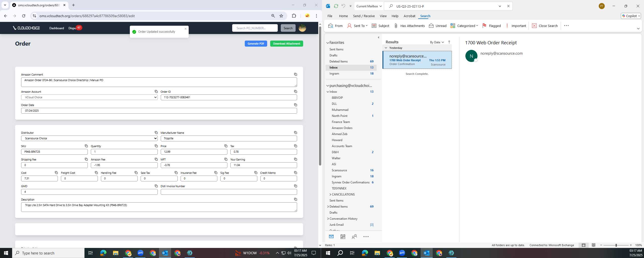Open the Sent To filter dropdown
The image size is (644, 258).
tap(357, 26)
